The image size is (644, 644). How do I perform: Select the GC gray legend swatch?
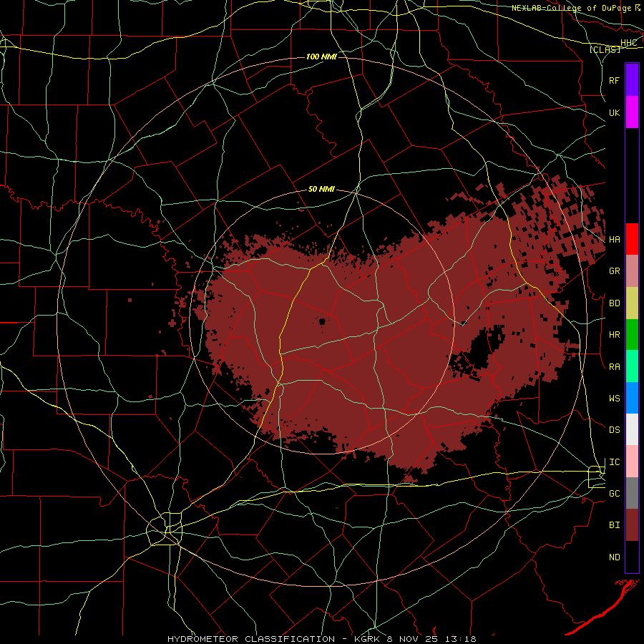(x=632, y=493)
